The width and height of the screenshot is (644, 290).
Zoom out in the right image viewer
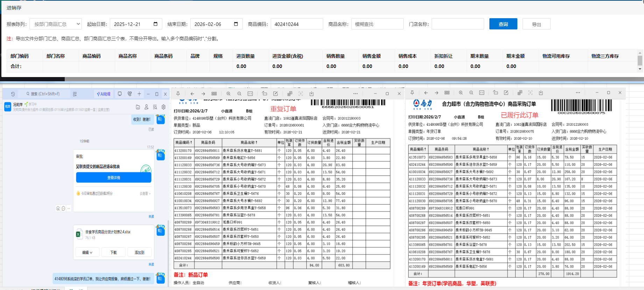click(x=471, y=93)
